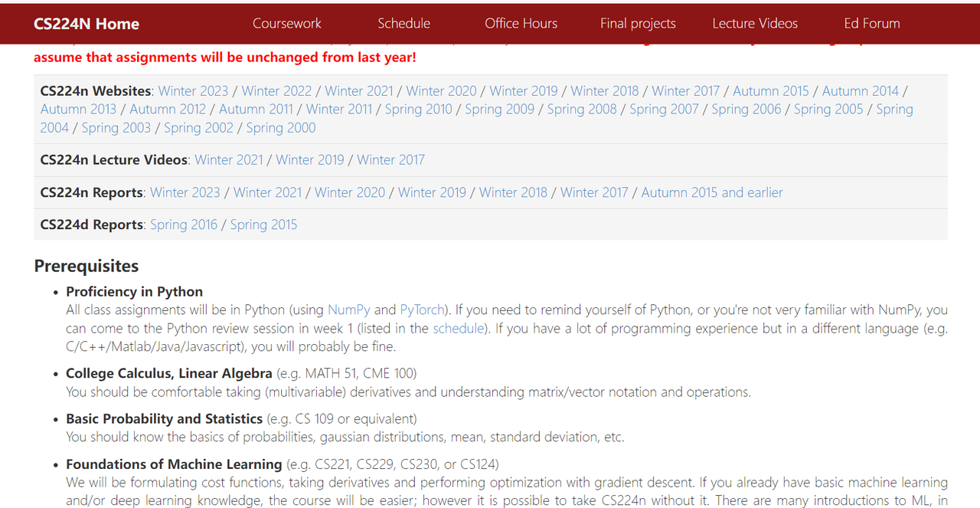
Task: Visit the Ed Forum nav link
Action: [x=871, y=24]
